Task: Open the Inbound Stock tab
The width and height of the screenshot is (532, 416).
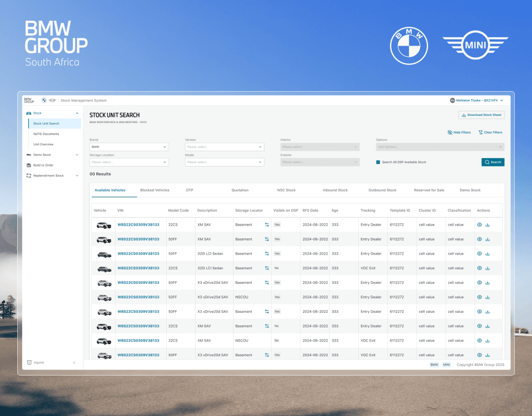Action: 335,190
